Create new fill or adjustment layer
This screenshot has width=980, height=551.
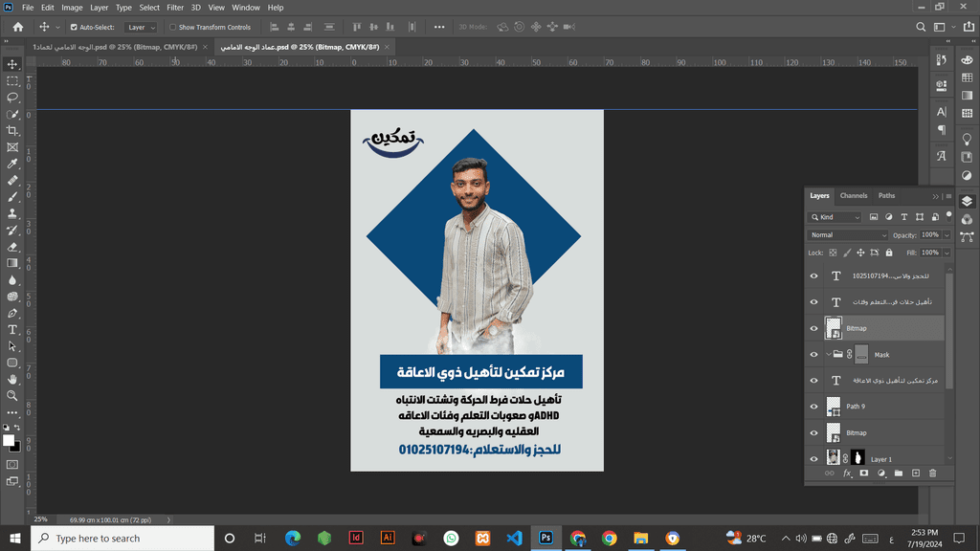(x=881, y=474)
